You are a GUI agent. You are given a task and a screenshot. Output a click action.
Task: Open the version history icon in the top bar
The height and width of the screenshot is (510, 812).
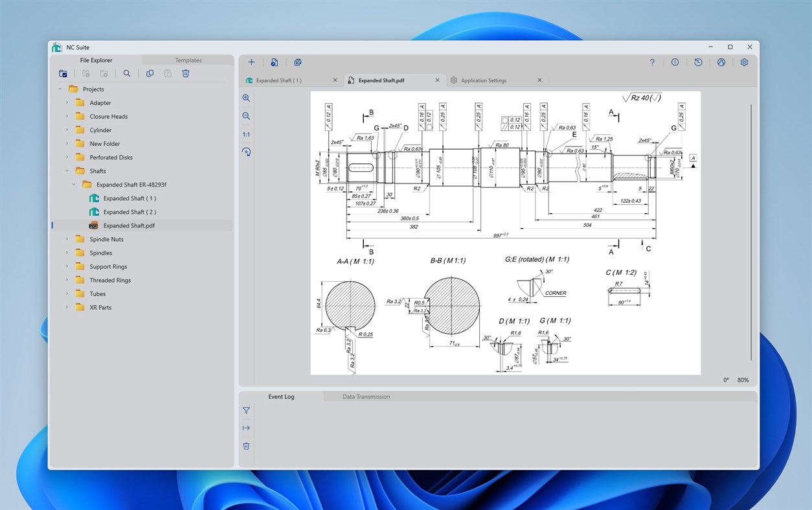(698, 62)
